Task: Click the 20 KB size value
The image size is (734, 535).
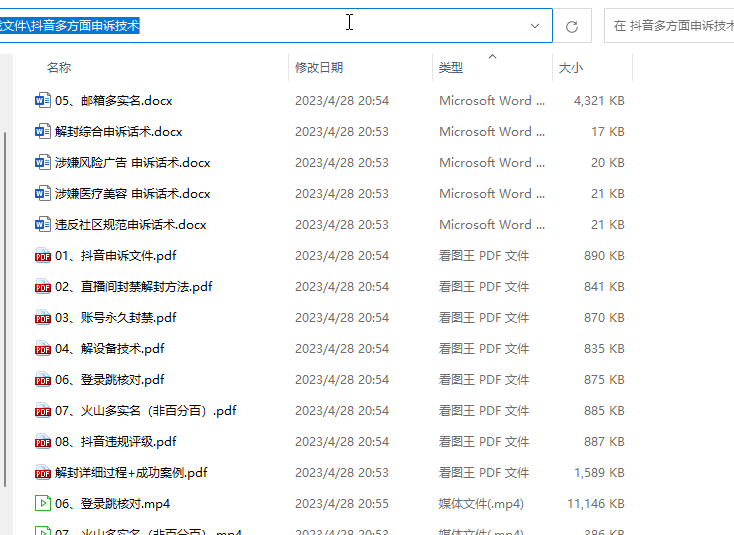Action: 608,162
